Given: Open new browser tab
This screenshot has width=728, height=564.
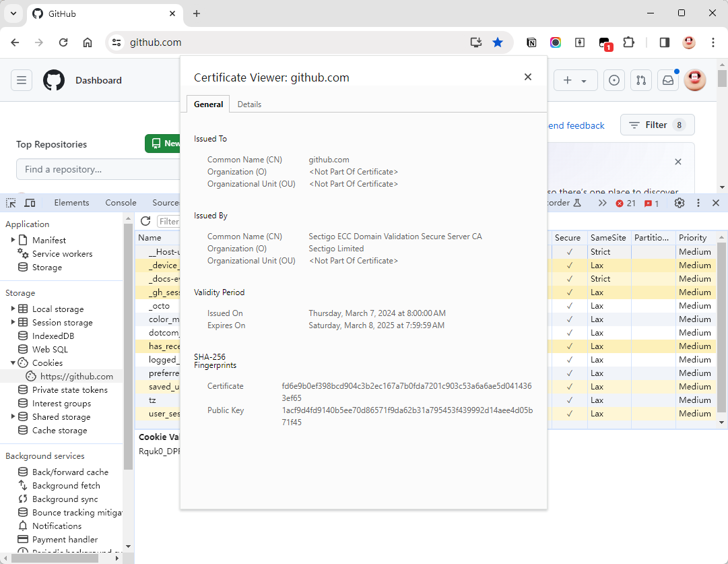Looking at the screenshot, I should (197, 13).
